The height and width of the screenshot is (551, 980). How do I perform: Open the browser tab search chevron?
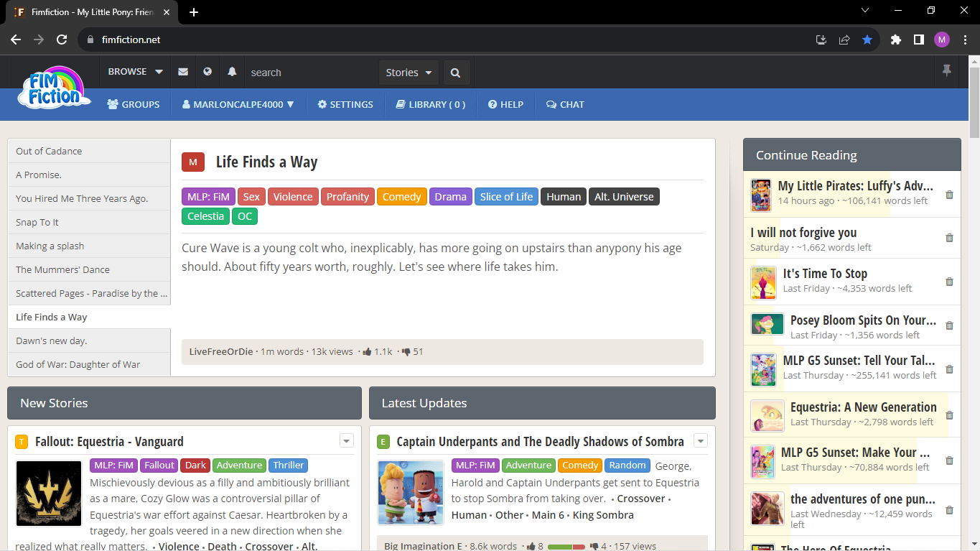coord(865,11)
